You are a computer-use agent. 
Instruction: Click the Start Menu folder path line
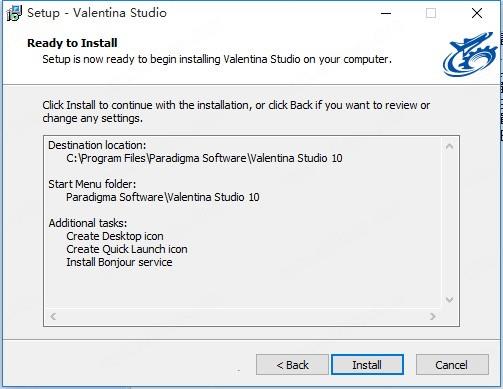163,197
